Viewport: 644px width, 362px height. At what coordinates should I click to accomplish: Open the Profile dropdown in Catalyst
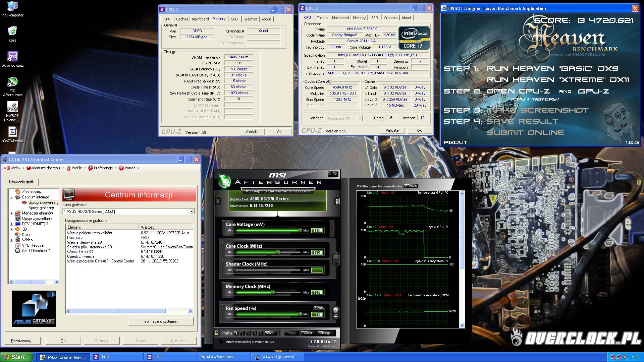tap(76, 168)
